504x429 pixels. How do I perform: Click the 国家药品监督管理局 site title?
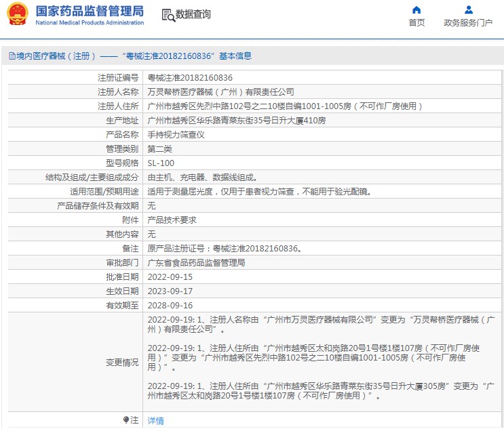pos(90,11)
